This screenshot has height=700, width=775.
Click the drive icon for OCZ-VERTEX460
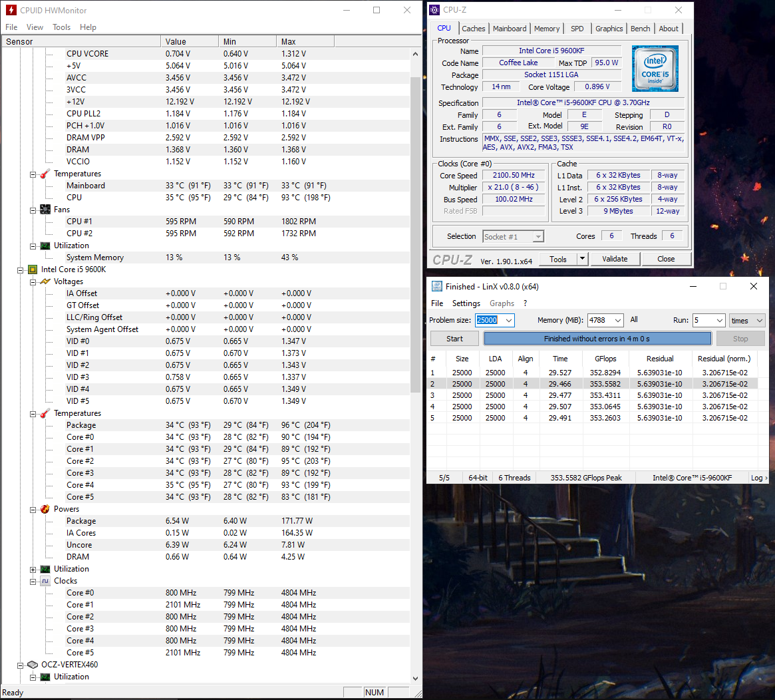point(33,665)
